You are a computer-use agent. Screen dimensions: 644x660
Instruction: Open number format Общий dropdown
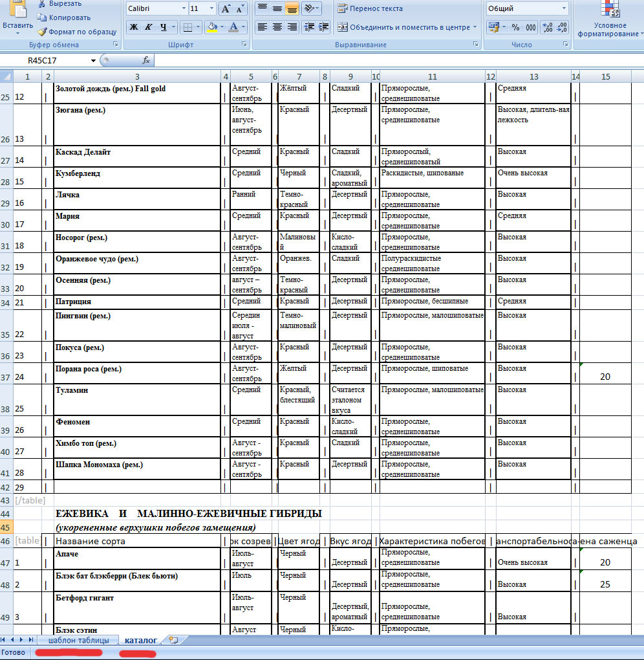click(564, 8)
